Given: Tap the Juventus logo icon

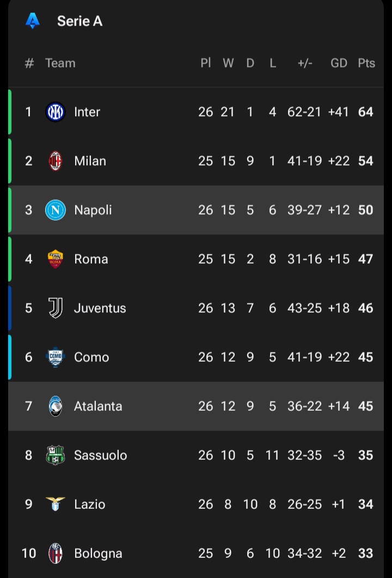Looking at the screenshot, I should 56,308.
